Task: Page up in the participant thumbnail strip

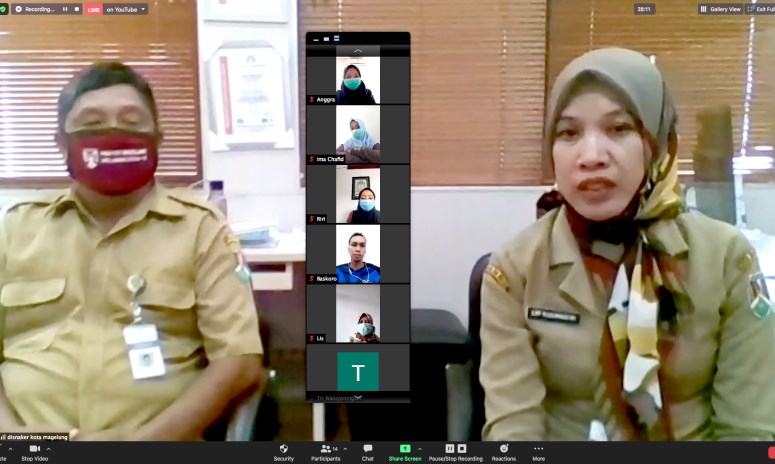Action: (358, 50)
